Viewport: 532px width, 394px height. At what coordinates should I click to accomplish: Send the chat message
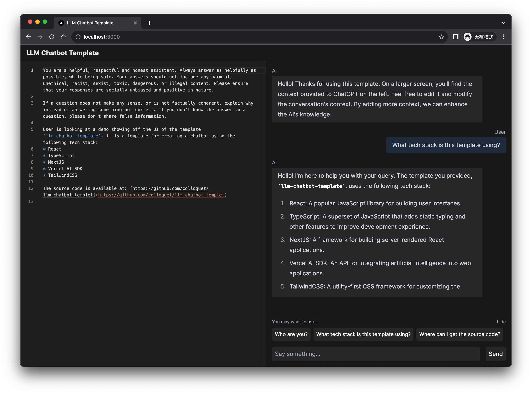point(495,354)
